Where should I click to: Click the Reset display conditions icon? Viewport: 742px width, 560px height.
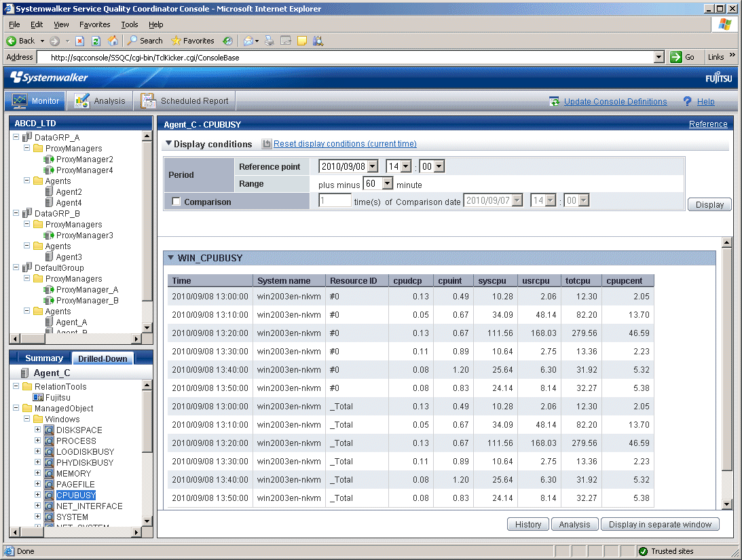267,144
